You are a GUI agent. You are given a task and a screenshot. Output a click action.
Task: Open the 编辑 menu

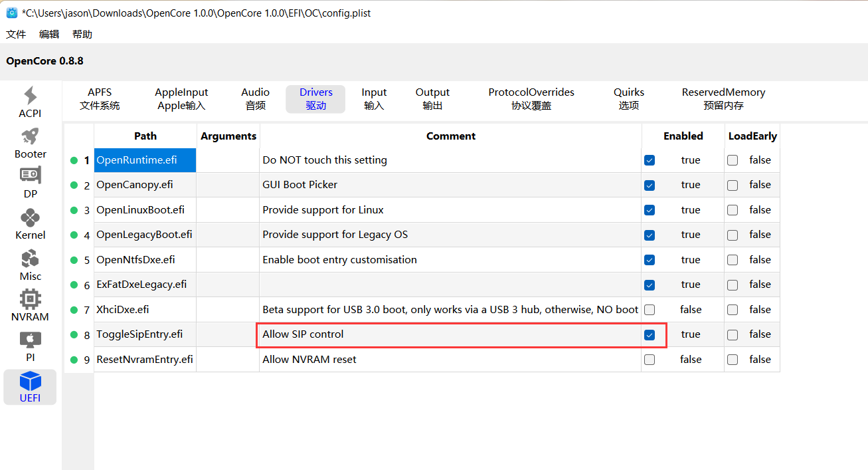coord(49,34)
